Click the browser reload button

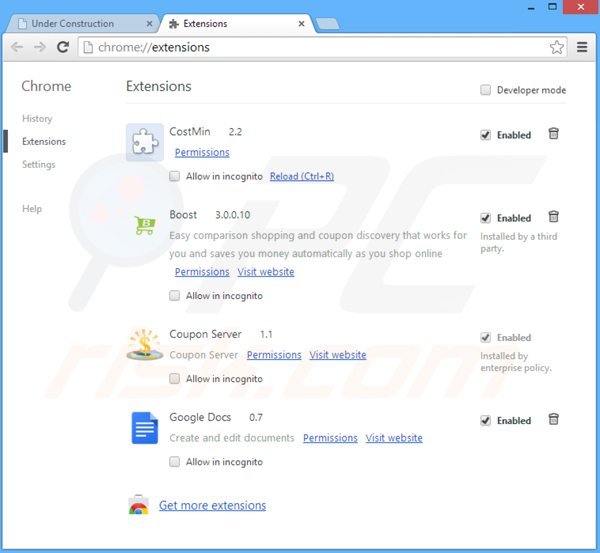coord(63,47)
